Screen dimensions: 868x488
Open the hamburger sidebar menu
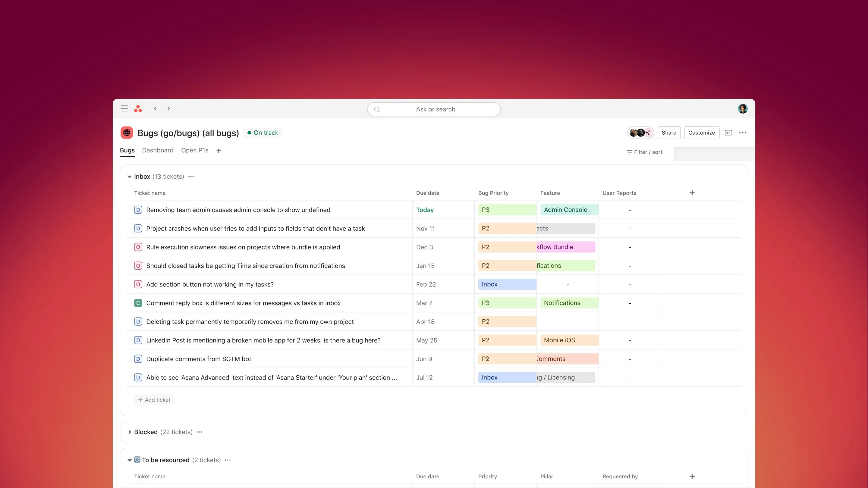[124, 108]
